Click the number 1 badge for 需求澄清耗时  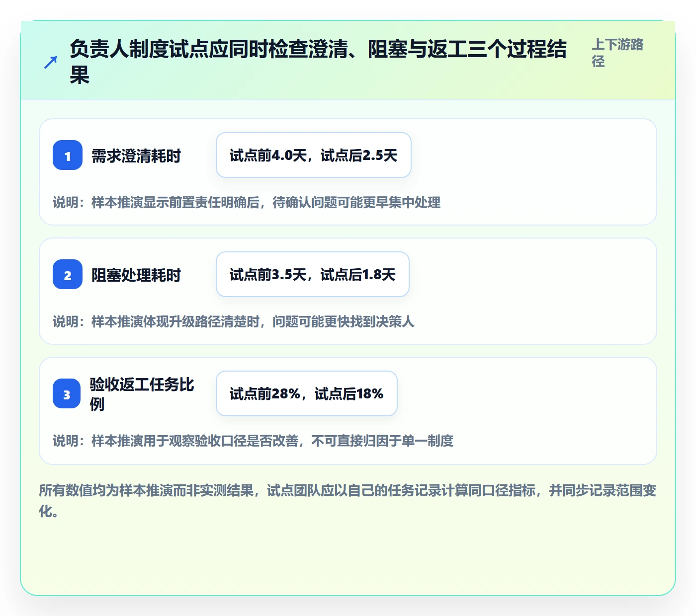(x=68, y=155)
